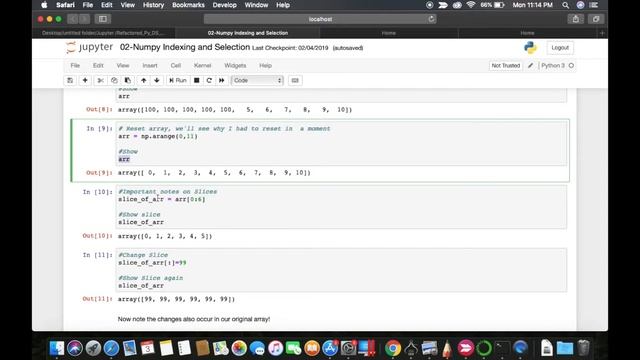The image size is (640, 360).
Task: Open Safari's History menu in menu bar
Action: [153, 5]
